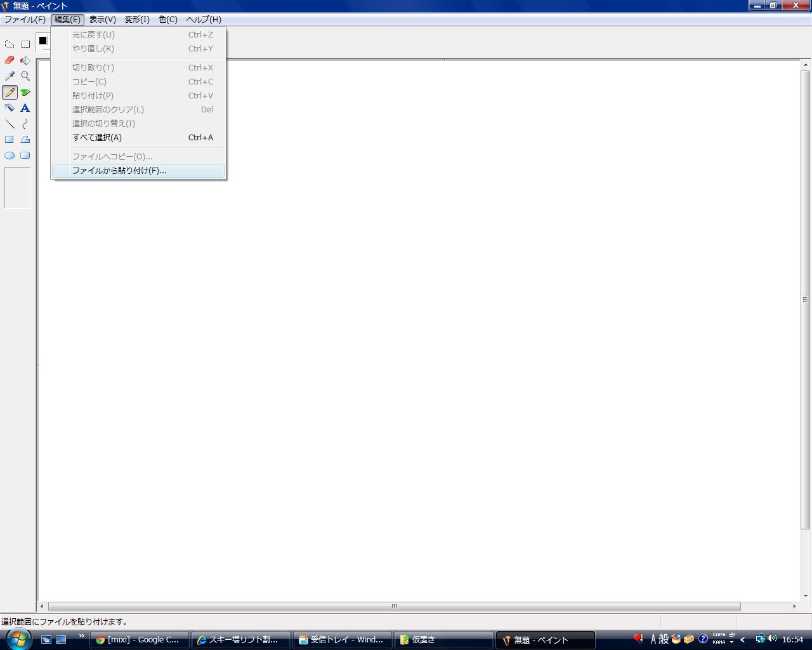This screenshot has width=812, height=650.
Task: Expand the Quick Launch overflow chevron
Action: pyautogui.click(x=81, y=636)
